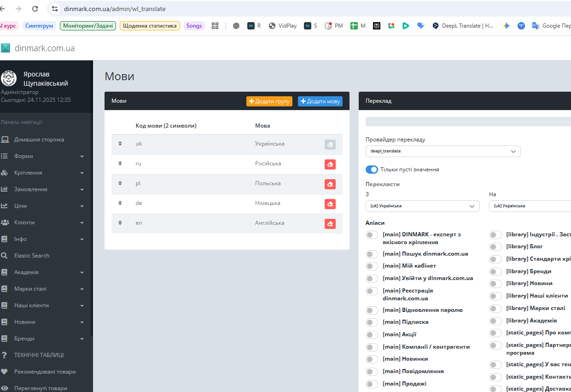
Task: Toggle [main] Пошук dinmark.com.ua alias
Action: coord(372,254)
